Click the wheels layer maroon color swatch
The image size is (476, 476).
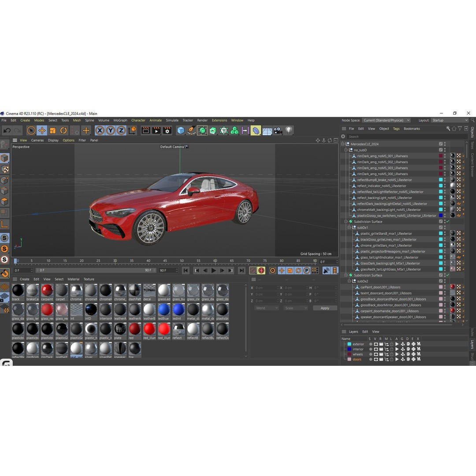pos(349,354)
